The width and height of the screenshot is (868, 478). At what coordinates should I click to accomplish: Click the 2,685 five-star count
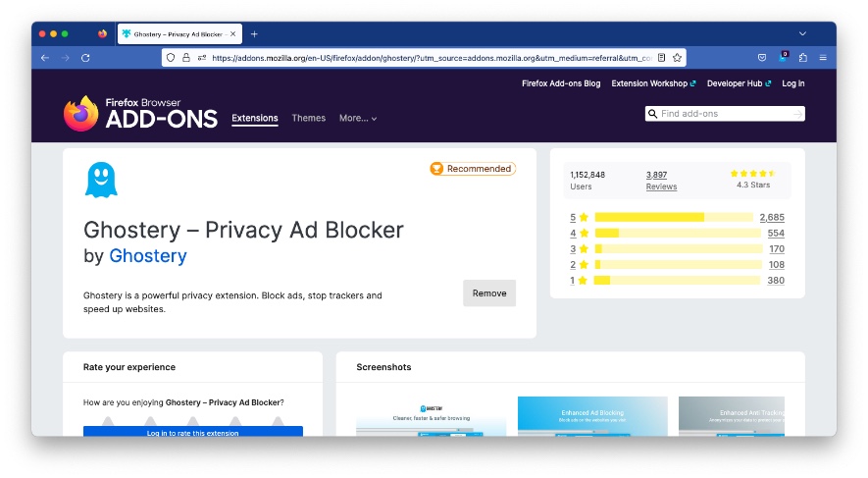(x=772, y=217)
